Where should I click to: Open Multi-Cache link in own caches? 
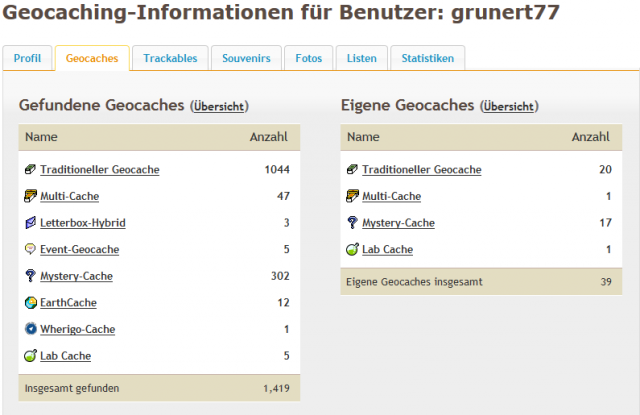pos(391,196)
